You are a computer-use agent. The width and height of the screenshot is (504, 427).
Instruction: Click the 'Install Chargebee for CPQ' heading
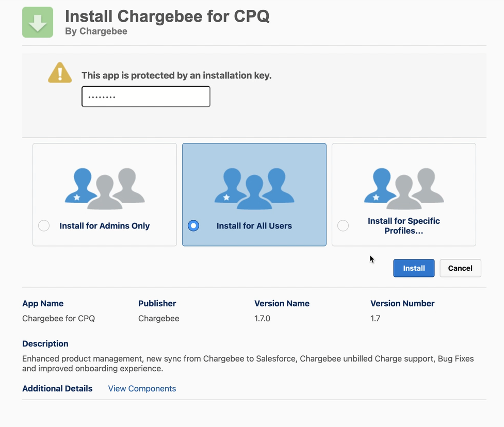tap(167, 15)
